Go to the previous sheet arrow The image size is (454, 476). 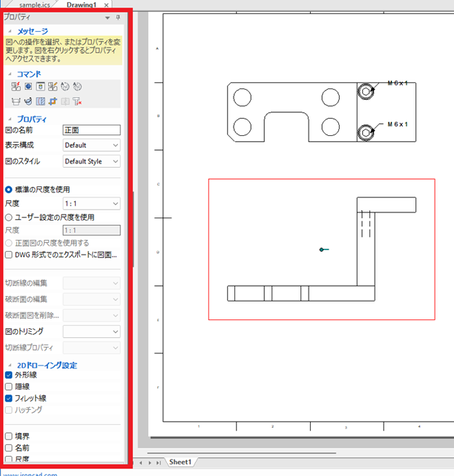[x=141, y=463]
